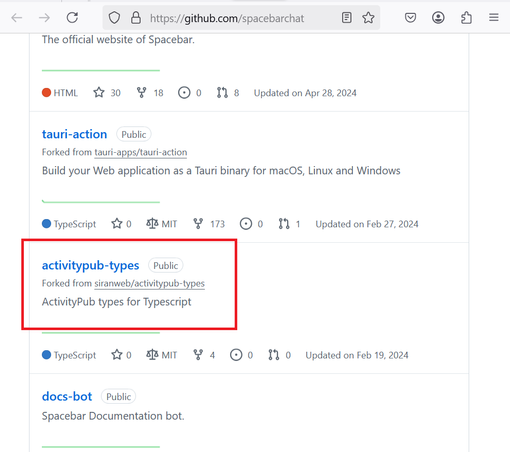Open issues for the HTML website repository
This screenshot has height=452, width=510.
pos(190,92)
